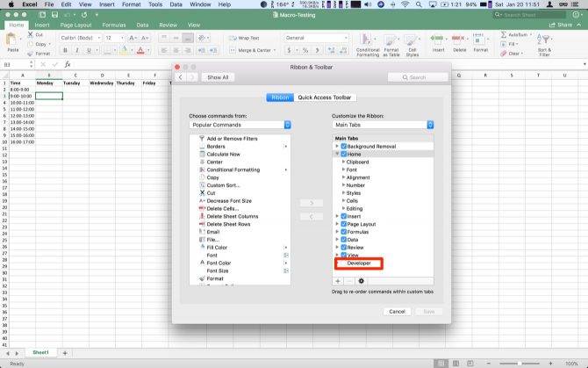Image resolution: width=588 pixels, height=368 pixels.
Task: Open the Tools menu in the menu bar
Action: coord(155,4)
